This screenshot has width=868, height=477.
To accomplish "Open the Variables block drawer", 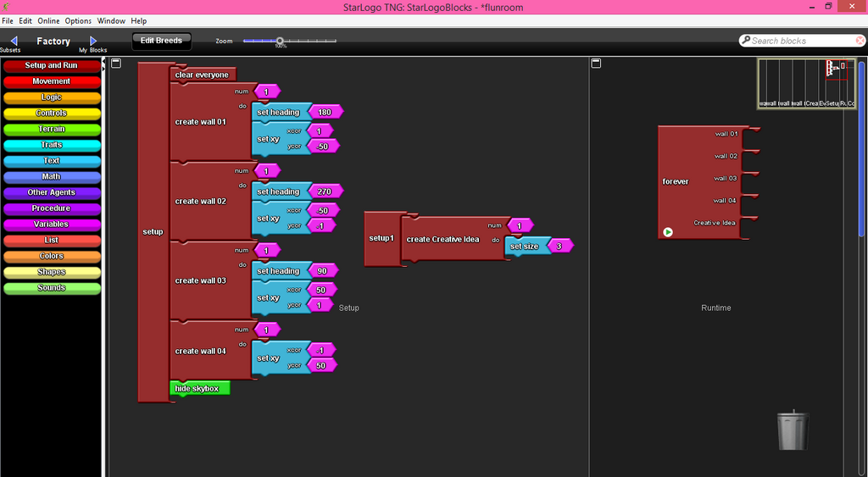I will pos(52,225).
